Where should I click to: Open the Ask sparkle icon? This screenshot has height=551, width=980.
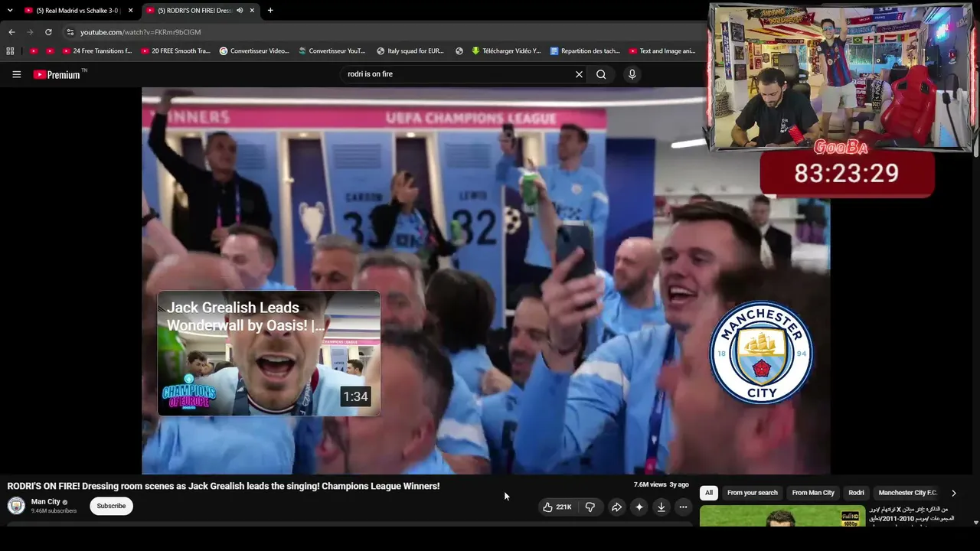[x=639, y=507]
